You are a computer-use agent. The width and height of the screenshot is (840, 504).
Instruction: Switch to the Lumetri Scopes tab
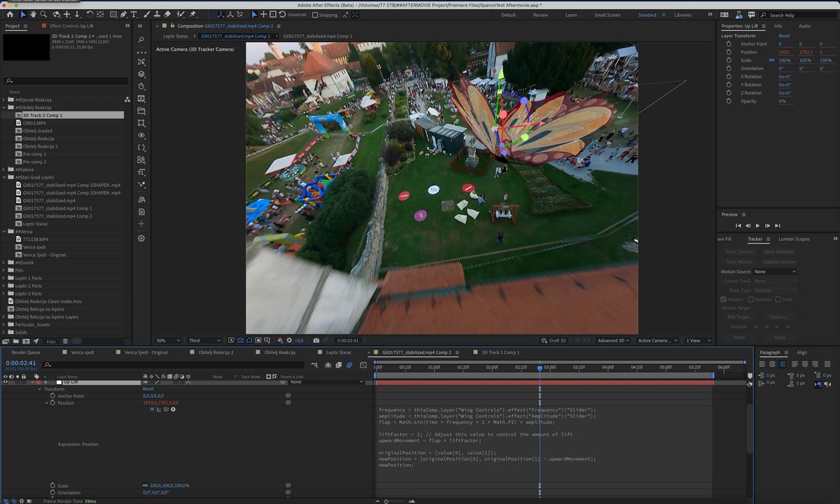[x=794, y=239]
